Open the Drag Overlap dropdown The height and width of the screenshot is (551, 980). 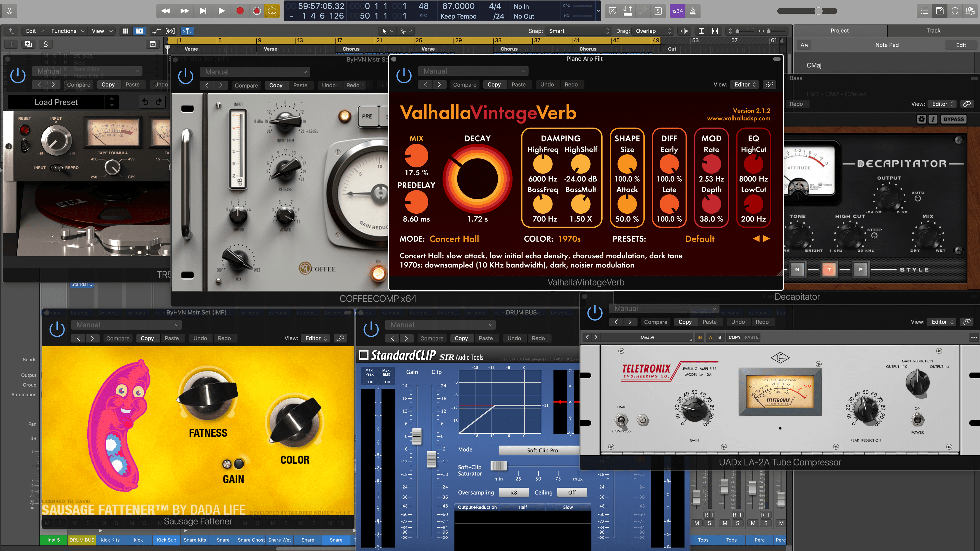[x=653, y=31]
